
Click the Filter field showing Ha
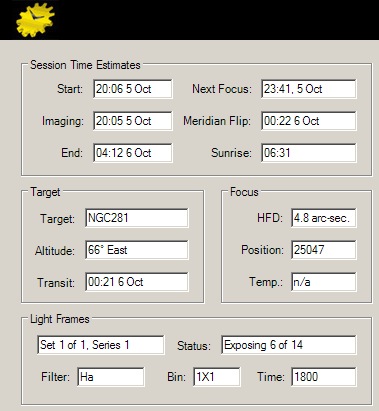[111, 377]
